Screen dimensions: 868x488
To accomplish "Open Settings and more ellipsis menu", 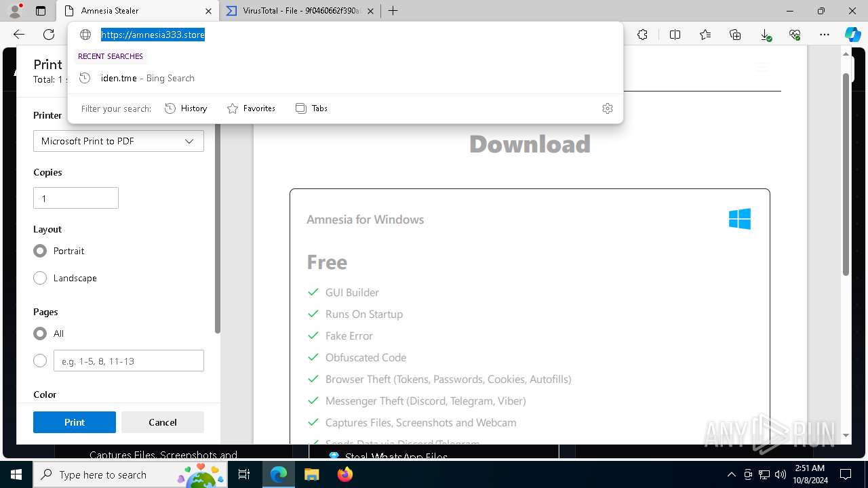I will point(825,35).
